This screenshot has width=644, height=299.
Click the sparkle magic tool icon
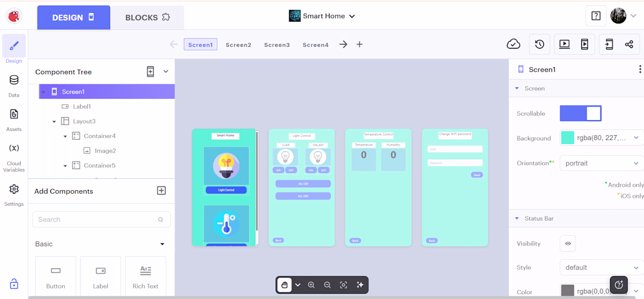point(360,284)
